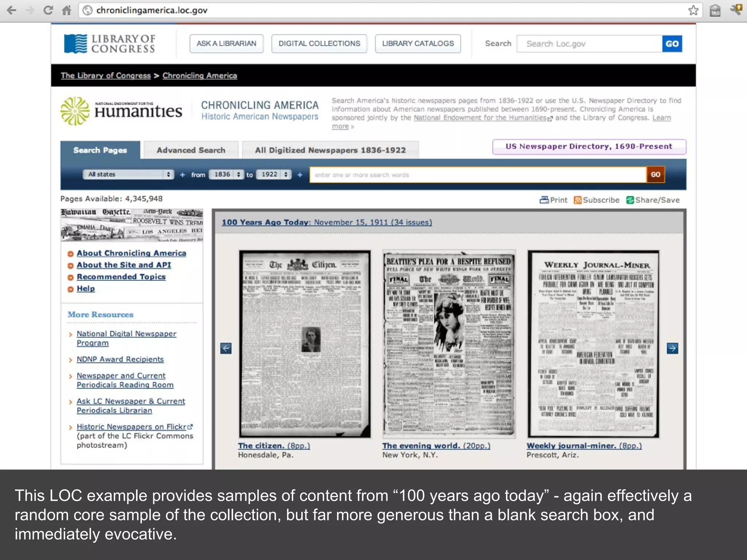Open the to year 1922 dropdown
The image size is (747, 560).
click(x=274, y=174)
